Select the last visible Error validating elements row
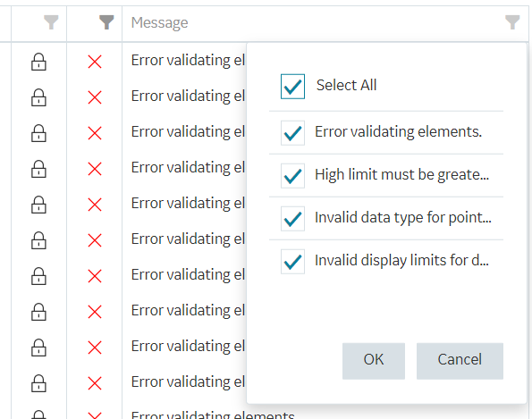532x419 pixels. pyautogui.click(x=213, y=415)
